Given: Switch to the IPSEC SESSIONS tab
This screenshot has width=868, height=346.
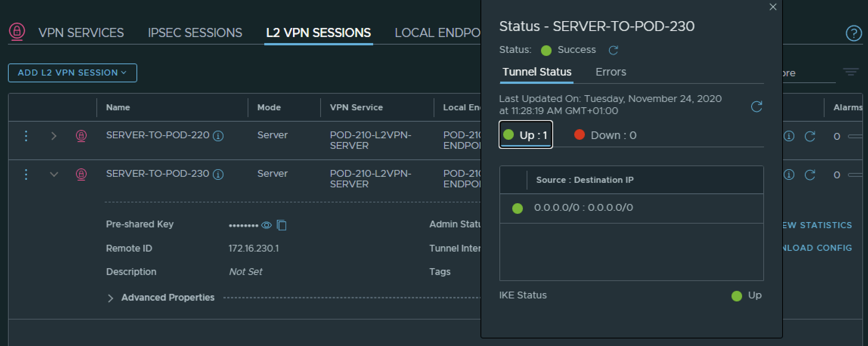Looking at the screenshot, I should 195,33.
